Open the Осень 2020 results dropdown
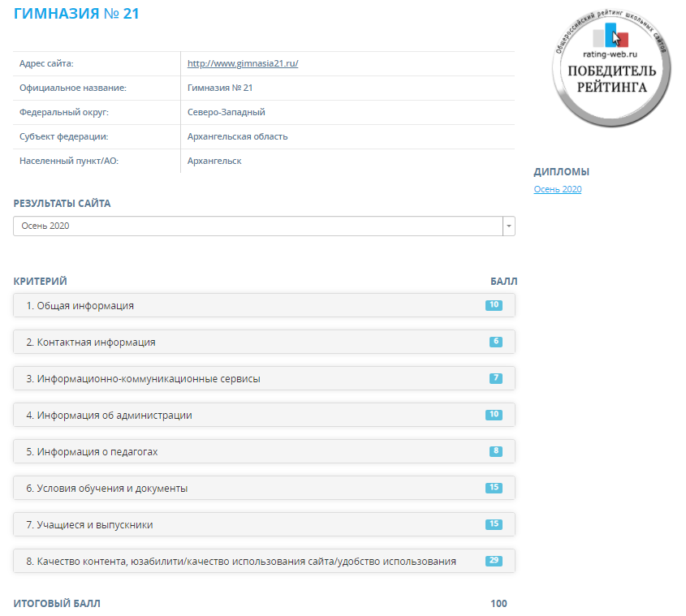686x616 pixels. click(258, 226)
